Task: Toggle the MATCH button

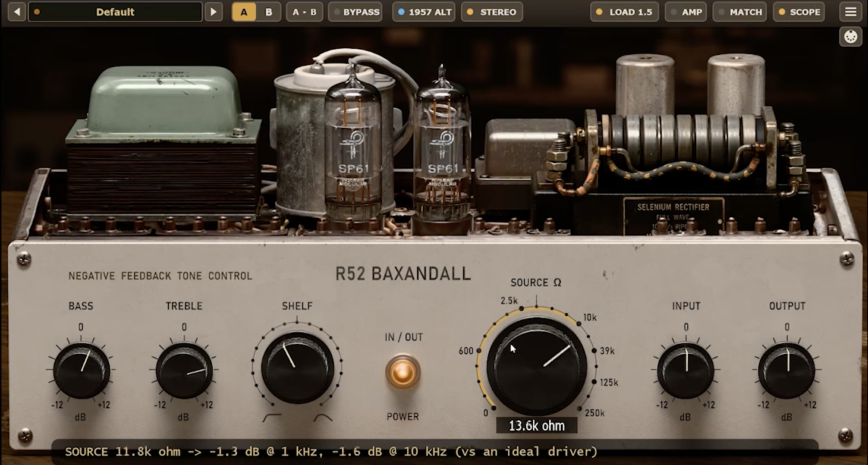Action: tap(740, 12)
